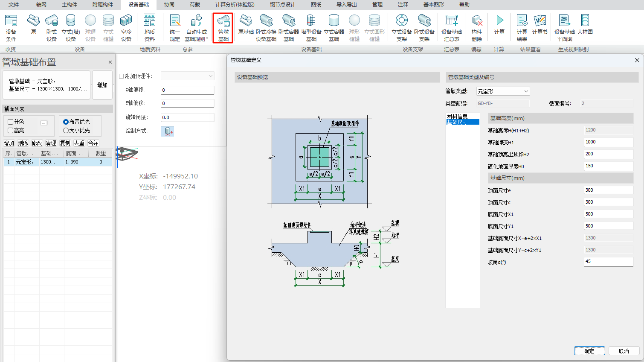Click the 塔型设备基础 tower foundation icon
644x362 pixels.
click(311, 27)
